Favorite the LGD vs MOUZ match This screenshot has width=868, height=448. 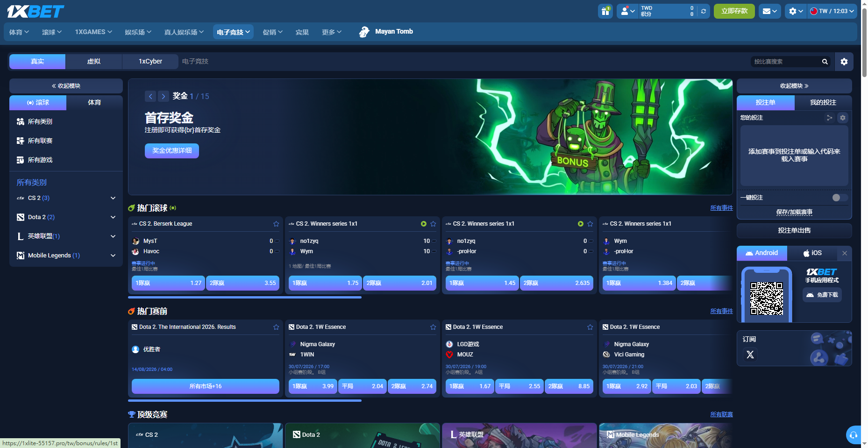click(x=590, y=327)
